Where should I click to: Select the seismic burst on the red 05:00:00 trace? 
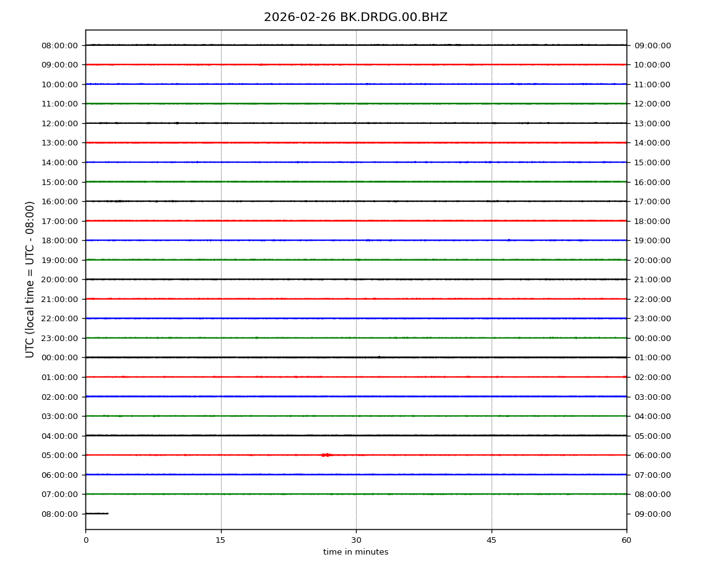tap(326, 455)
